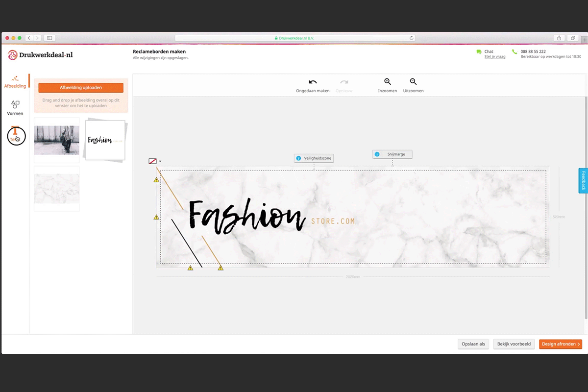The width and height of the screenshot is (588, 392).
Task: Select the street photo thumbnail
Action: click(x=56, y=140)
